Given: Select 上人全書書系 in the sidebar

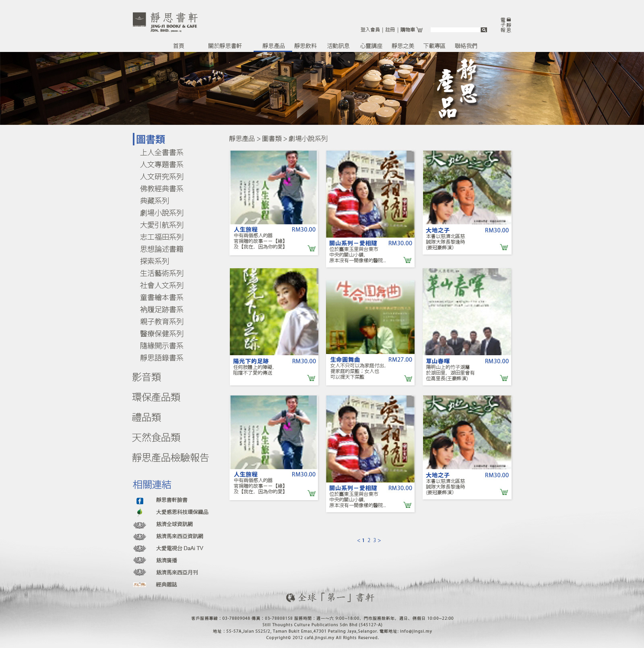Looking at the screenshot, I should coord(161,153).
